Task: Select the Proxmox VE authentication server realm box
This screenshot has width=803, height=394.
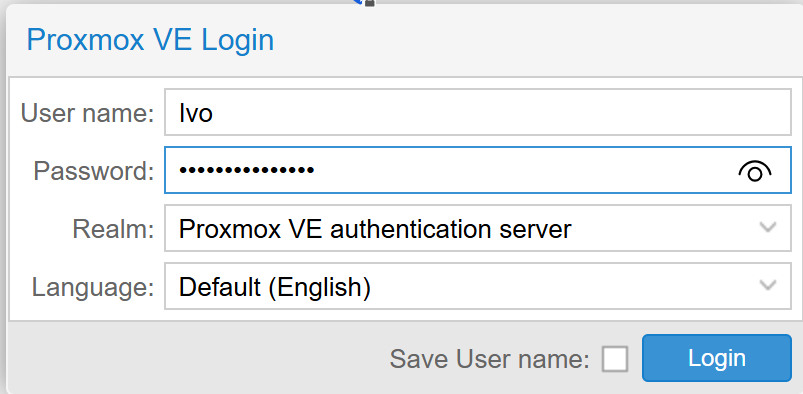Action: pos(478,228)
